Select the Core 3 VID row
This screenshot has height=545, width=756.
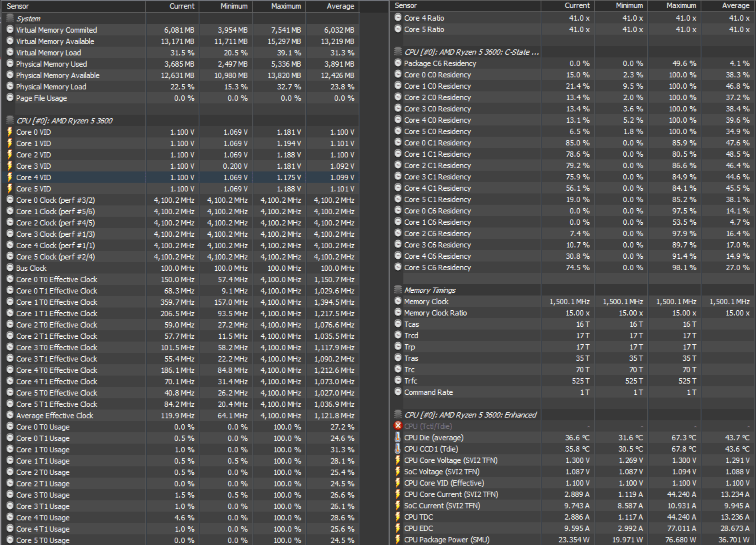[x=180, y=166]
